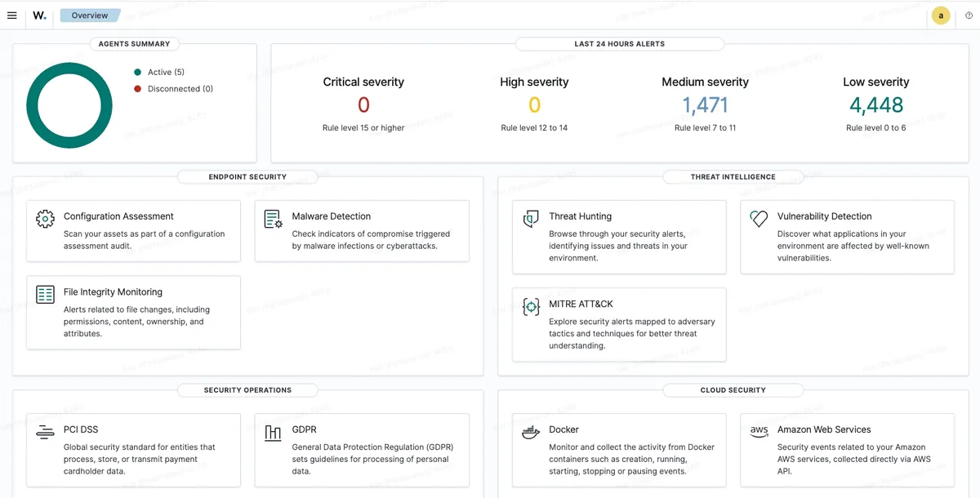This screenshot has width=980, height=498.
Task: Select the Amazon Web Services icon
Action: pyautogui.click(x=759, y=432)
